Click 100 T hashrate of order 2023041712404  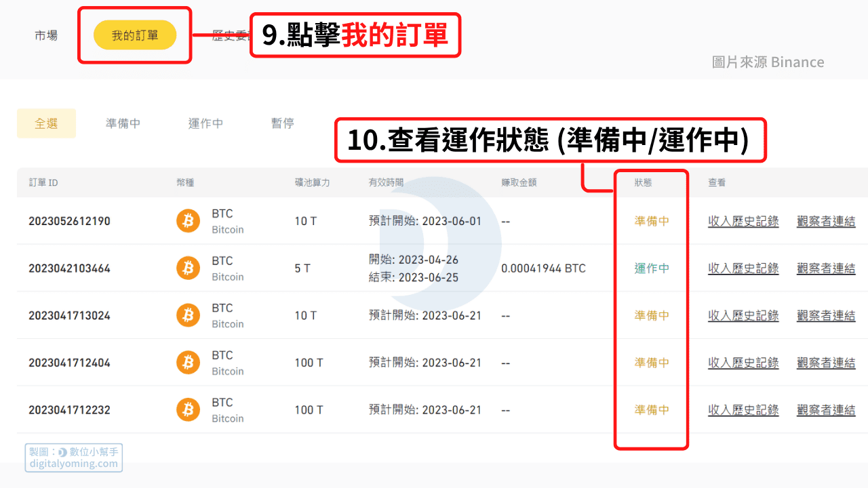tap(309, 363)
